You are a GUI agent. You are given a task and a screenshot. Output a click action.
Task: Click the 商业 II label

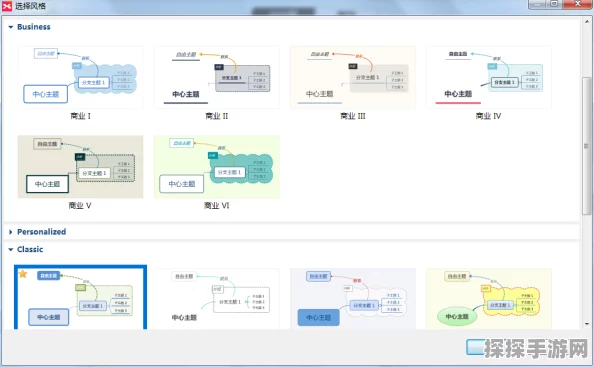coord(217,116)
